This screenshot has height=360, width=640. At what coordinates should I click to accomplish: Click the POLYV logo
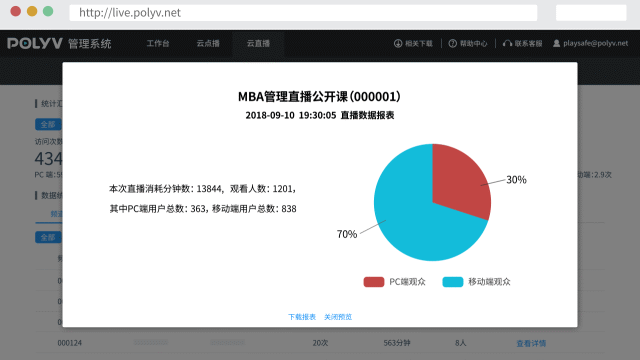35,43
